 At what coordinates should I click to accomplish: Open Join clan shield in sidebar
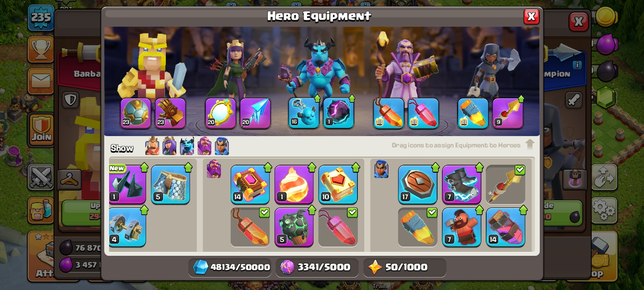41,130
